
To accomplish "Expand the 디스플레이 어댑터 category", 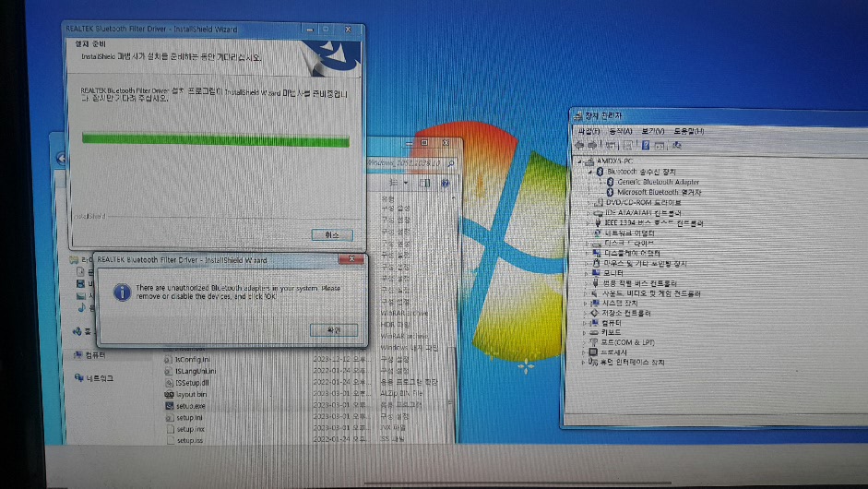I will (x=587, y=253).
